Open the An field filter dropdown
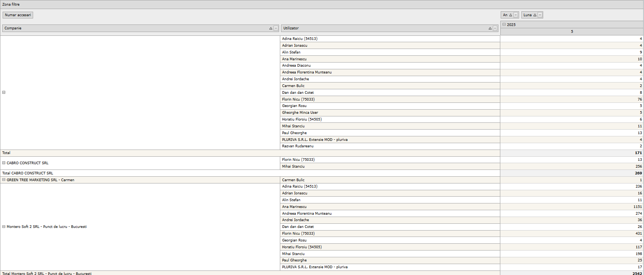Screen dimensions: 644x275 (516, 15)
